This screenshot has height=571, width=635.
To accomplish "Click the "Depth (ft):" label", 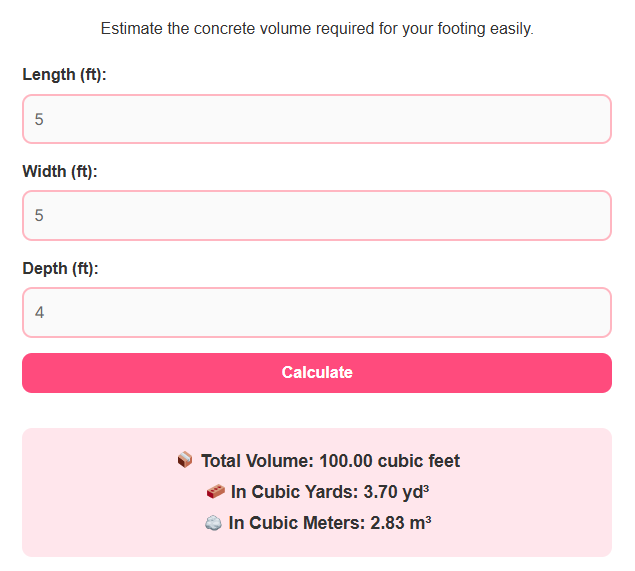I will click(x=61, y=268).
